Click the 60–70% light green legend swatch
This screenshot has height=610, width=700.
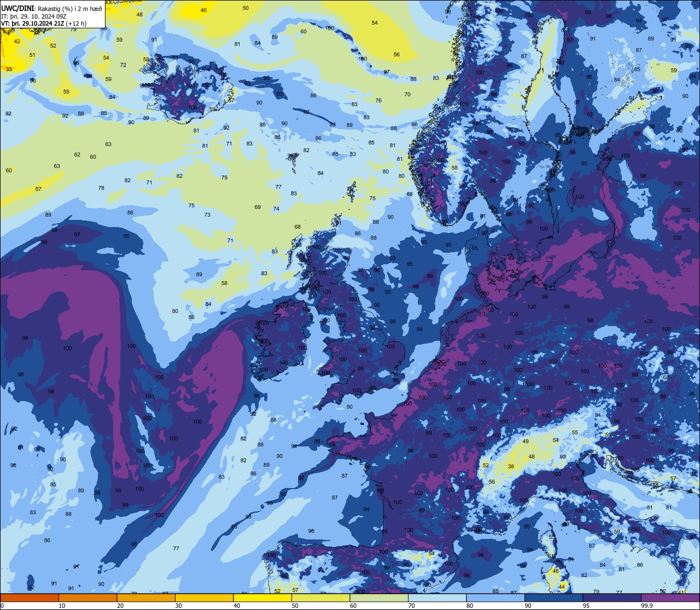coord(379,597)
